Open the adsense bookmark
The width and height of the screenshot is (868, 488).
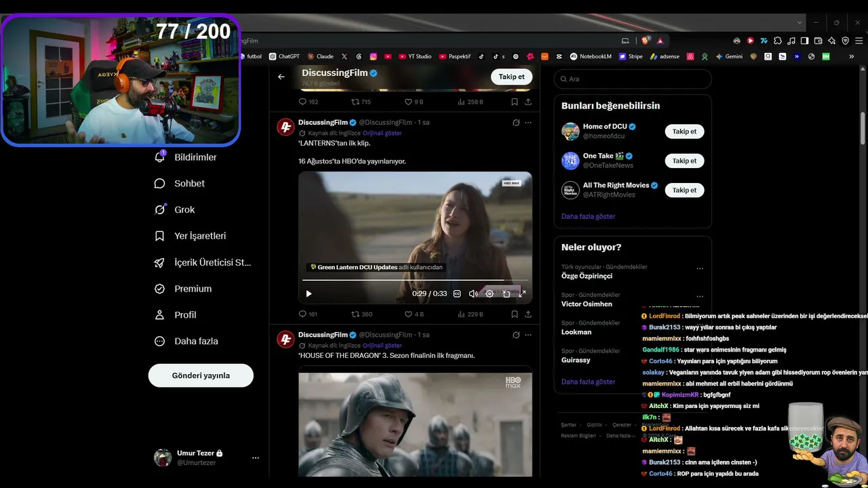pyautogui.click(x=665, y=56)
